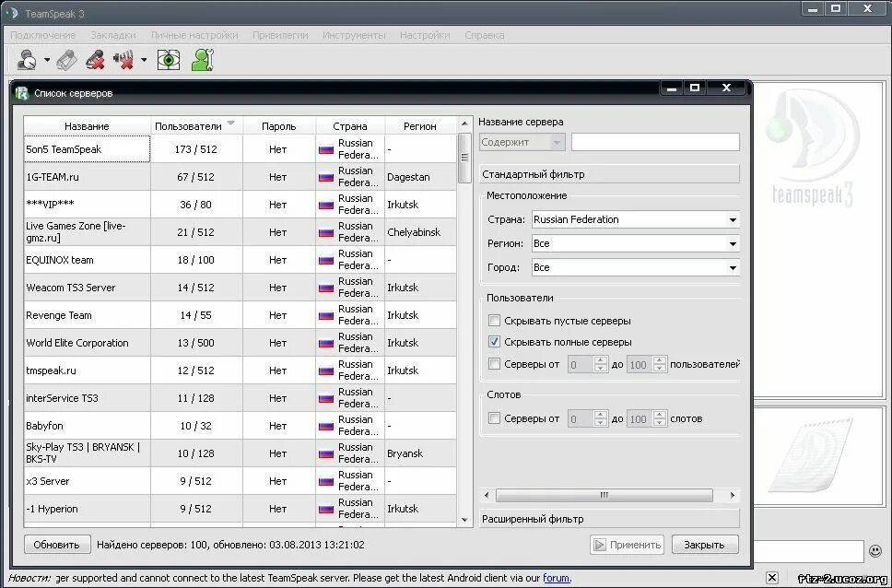The width and height of the screenshot is (892, 588).
Task: Sort by the Название column header
Action: (x=87, y=125)
